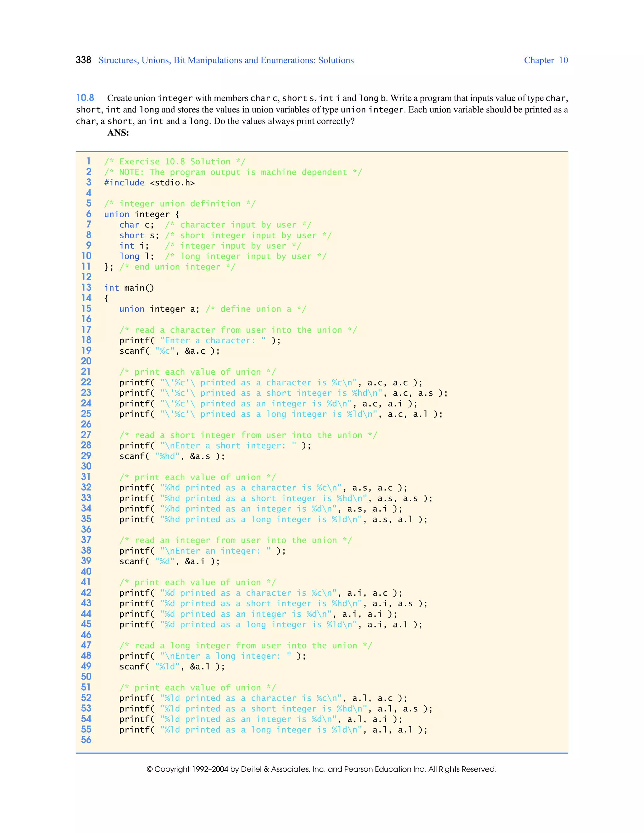Image resolution: width=644 pixels, height=833 pixels.
Task: Click the page number 338
Action: point(84,60)
